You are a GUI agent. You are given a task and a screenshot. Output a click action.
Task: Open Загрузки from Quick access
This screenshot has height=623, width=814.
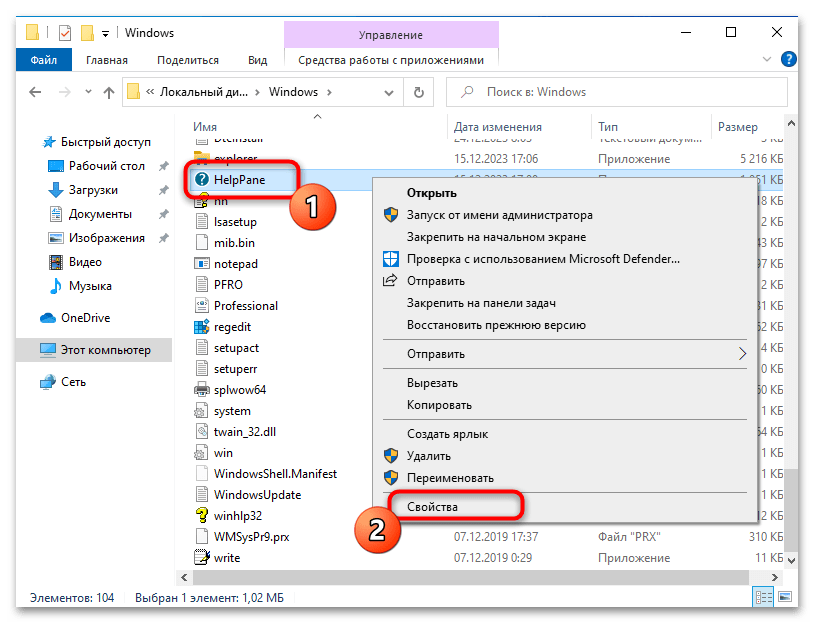(93, 189)
